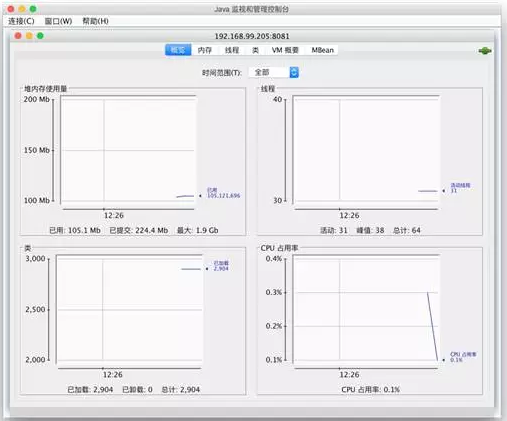Click the 总计: 2,904 classes text
The width and height of the screenshot is (507, 421).
point(181,390)
